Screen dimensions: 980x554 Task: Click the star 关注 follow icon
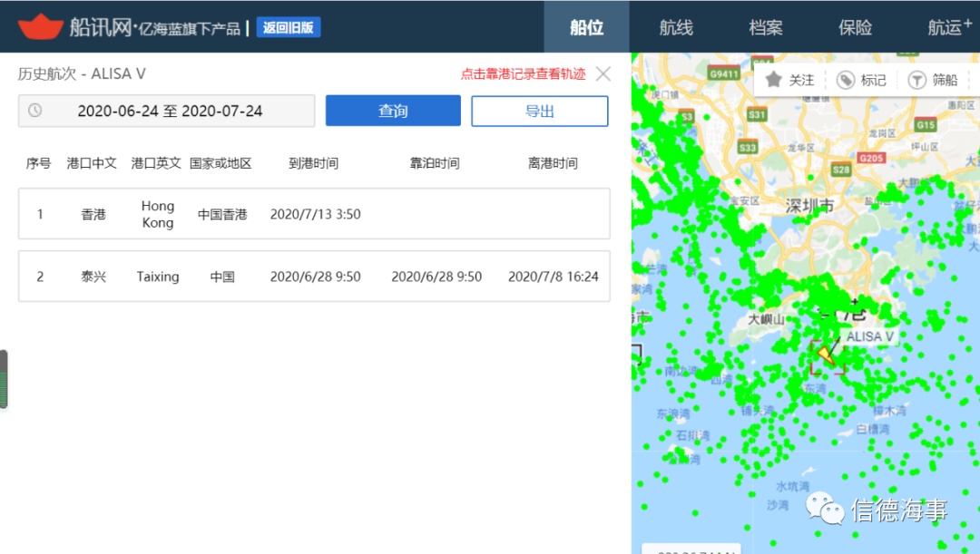[774, 80]
